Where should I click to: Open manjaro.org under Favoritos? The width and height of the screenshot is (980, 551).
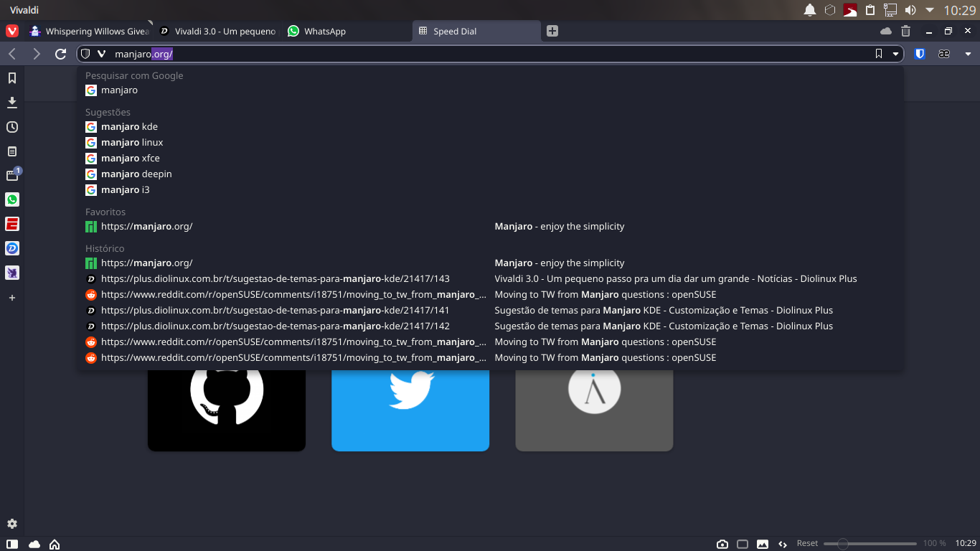(490, 227)
